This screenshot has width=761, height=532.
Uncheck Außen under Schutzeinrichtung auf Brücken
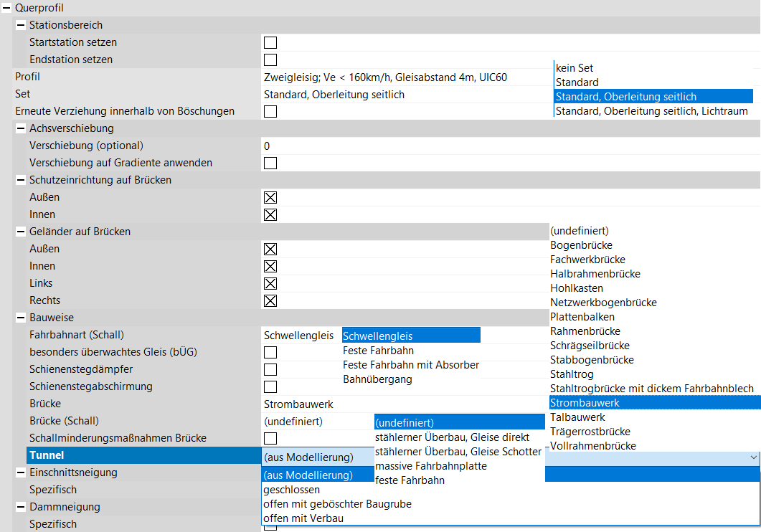tap(270, 198)
